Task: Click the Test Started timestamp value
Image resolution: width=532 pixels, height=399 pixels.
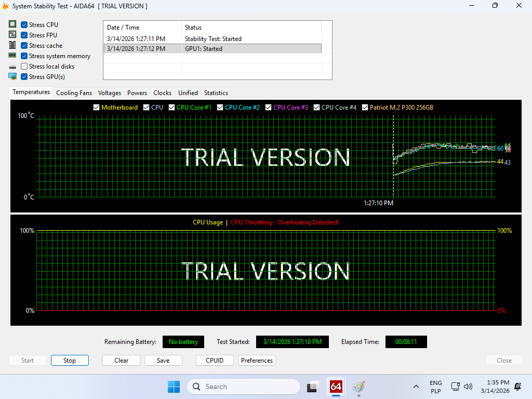Action: 292,342
